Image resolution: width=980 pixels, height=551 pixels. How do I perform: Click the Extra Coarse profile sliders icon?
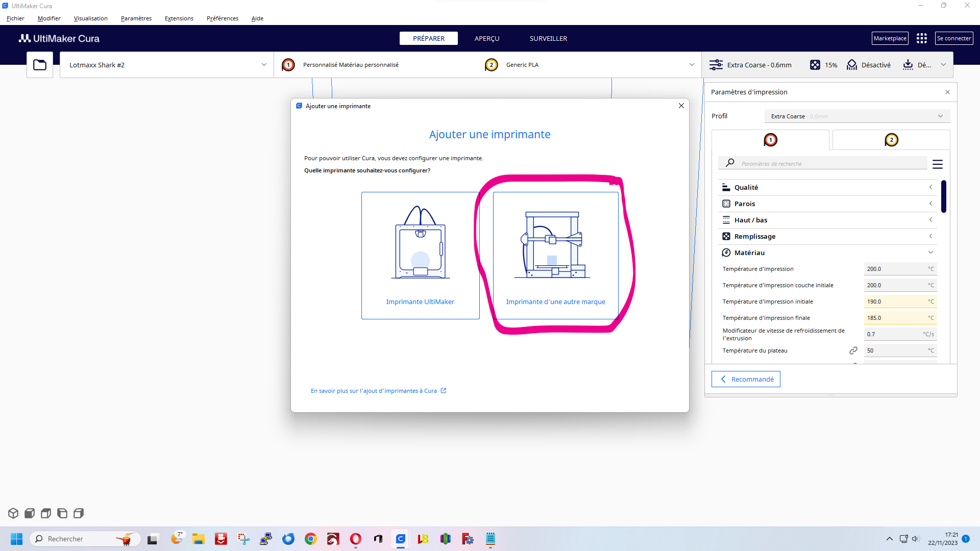[716, 65]
